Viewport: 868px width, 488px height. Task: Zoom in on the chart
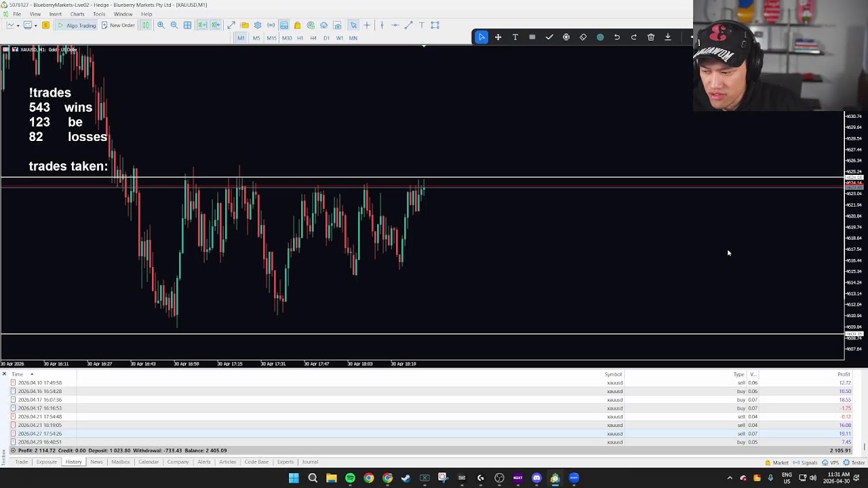161,25
